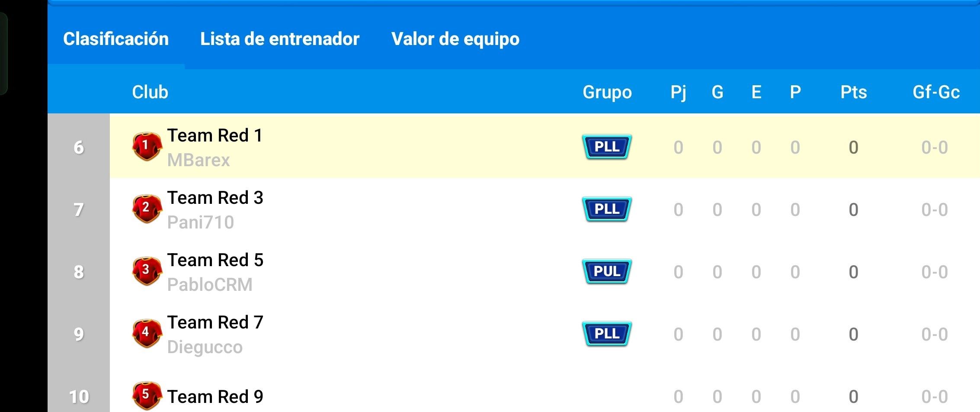
Task: Click Team Red 3 jersey icon
Action: pos(147,209)
